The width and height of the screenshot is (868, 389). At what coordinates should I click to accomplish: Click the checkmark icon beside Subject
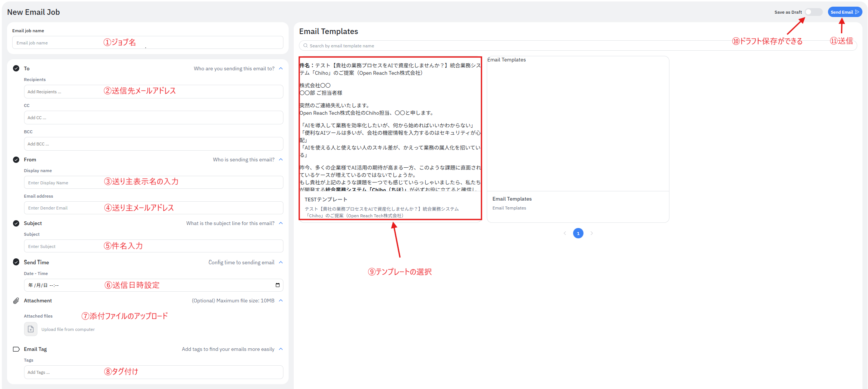[x=16, y=223]
